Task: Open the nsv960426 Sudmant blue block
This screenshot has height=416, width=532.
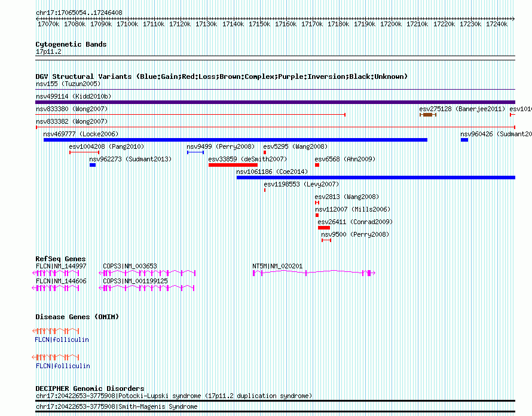Action: click(x=464, y=140)
